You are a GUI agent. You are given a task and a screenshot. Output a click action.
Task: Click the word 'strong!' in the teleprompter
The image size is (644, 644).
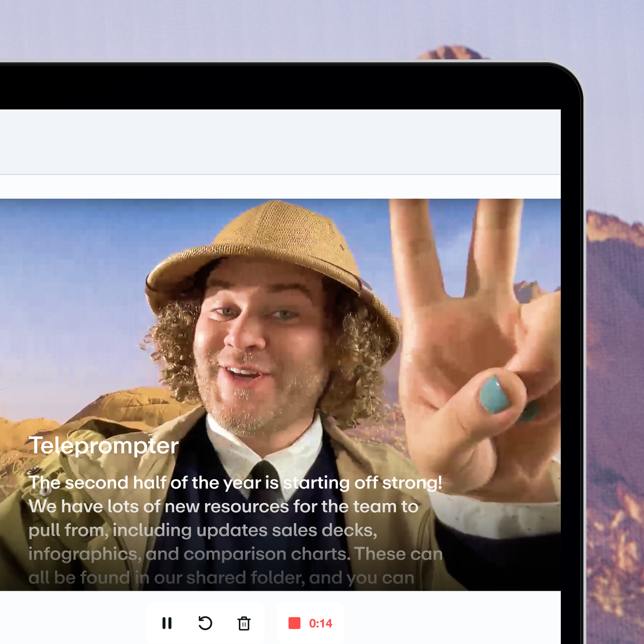(412, 483)
